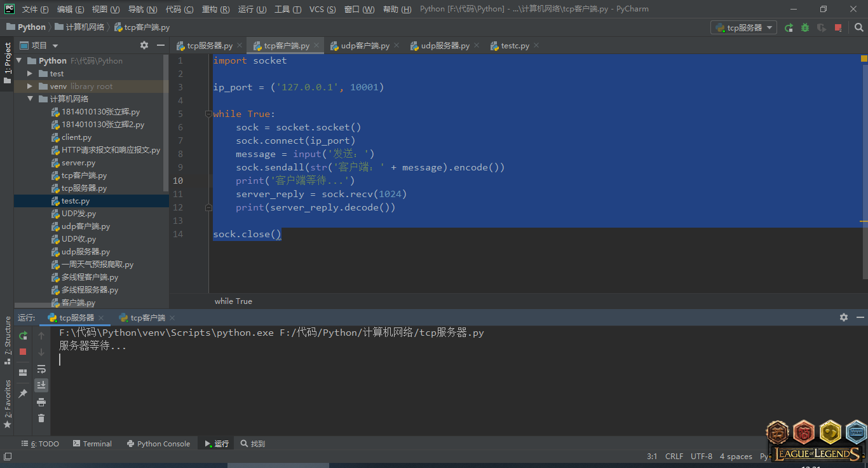868x468 pixels.
Task: Stop the process with the red toolbar square
Action: point(838,27)
